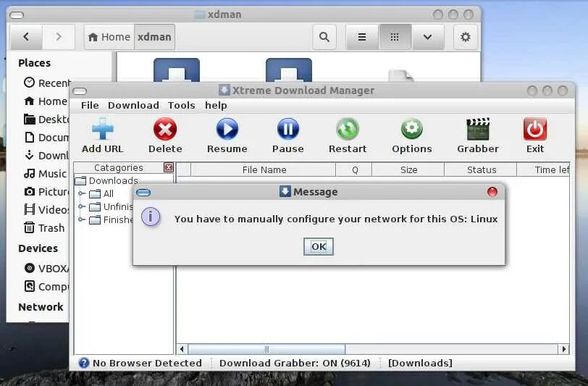The image size is (588, 386).
Task: Click the info icon in Message dialog
Action: click(151, 217)
